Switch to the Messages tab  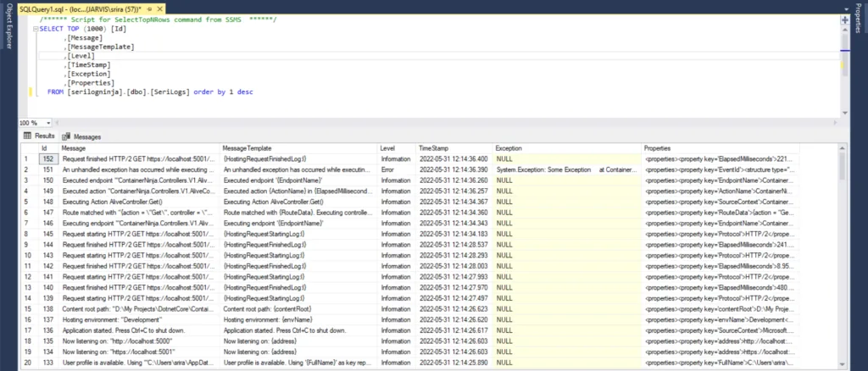click(81, 136)
